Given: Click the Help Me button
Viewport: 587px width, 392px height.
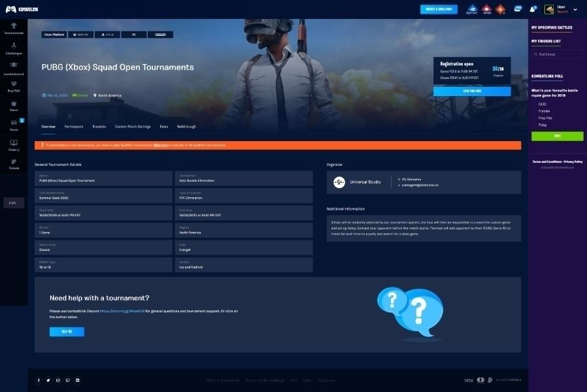Looking at the screenshot, I should coord(67,331).
